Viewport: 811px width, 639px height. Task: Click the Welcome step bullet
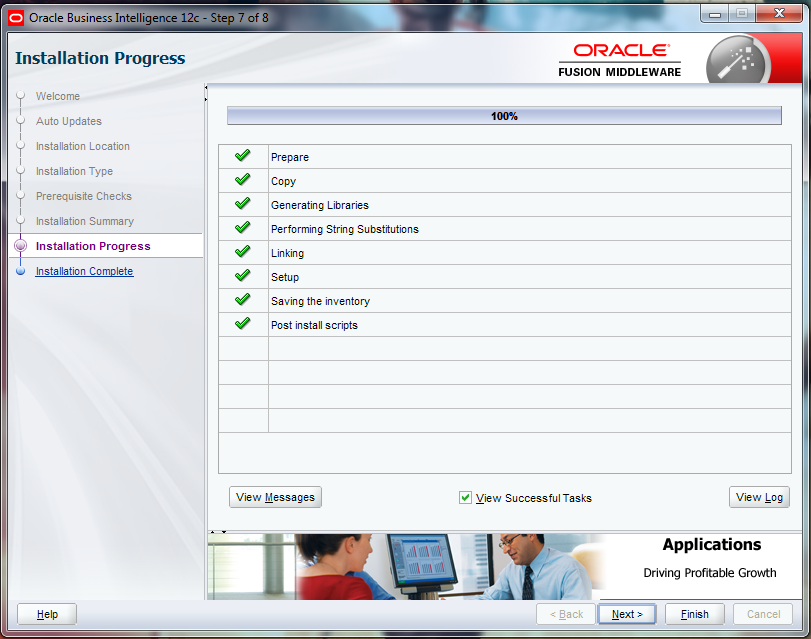click(x=21, y=96)
